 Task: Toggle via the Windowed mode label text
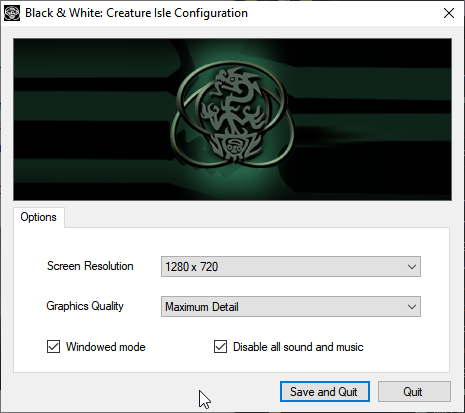click(x=106, y=347)
